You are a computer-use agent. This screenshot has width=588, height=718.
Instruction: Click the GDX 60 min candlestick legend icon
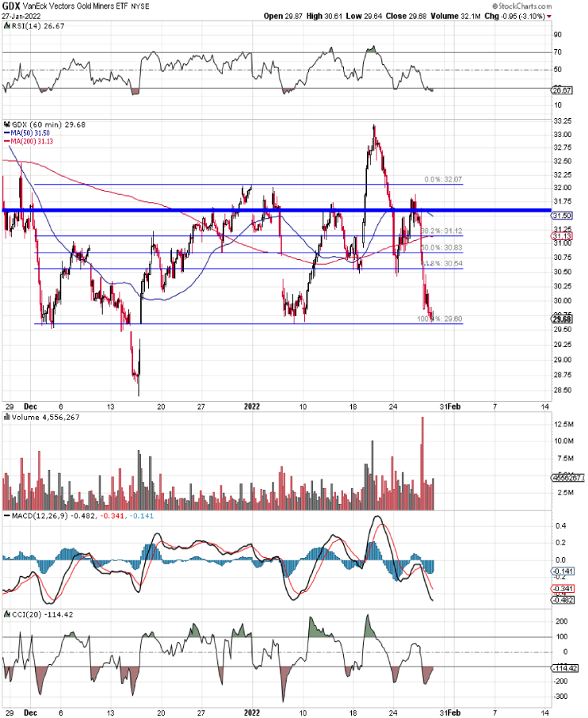tap(6, 124)
